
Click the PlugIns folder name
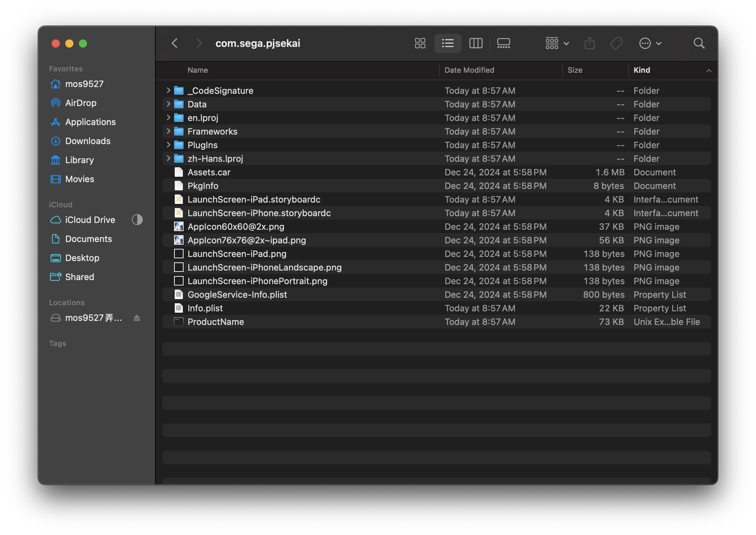click(x=202, y=145)
